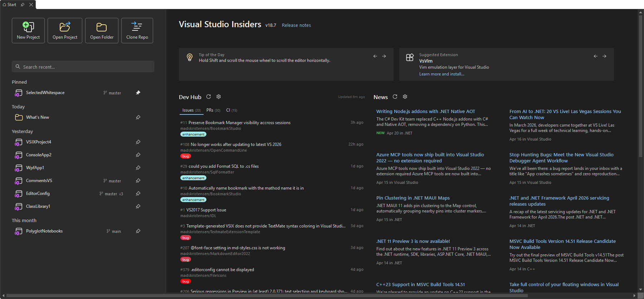644x299 pixels.
Task: Click the VSIXProject4 solution icon
Action: [x=19, y=142]
